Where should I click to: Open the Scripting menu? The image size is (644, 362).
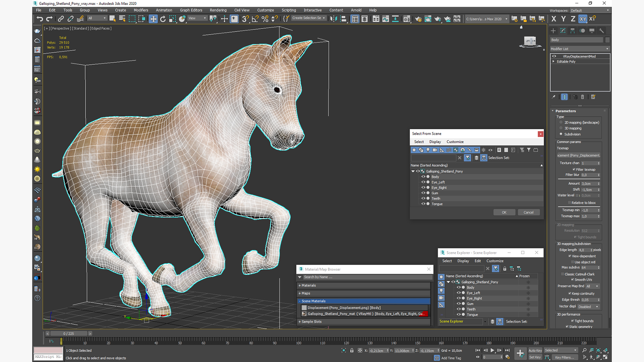click(x=289, y=10)
